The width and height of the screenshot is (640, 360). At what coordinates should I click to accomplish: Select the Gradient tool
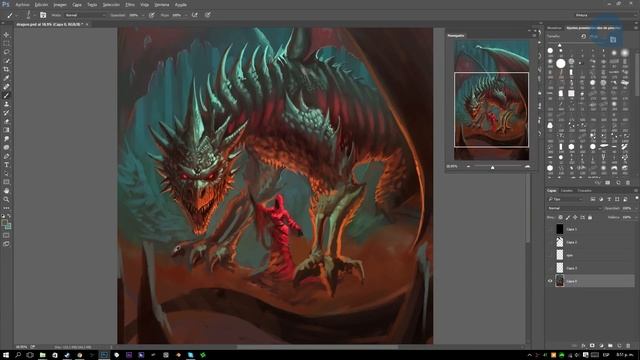6,130
